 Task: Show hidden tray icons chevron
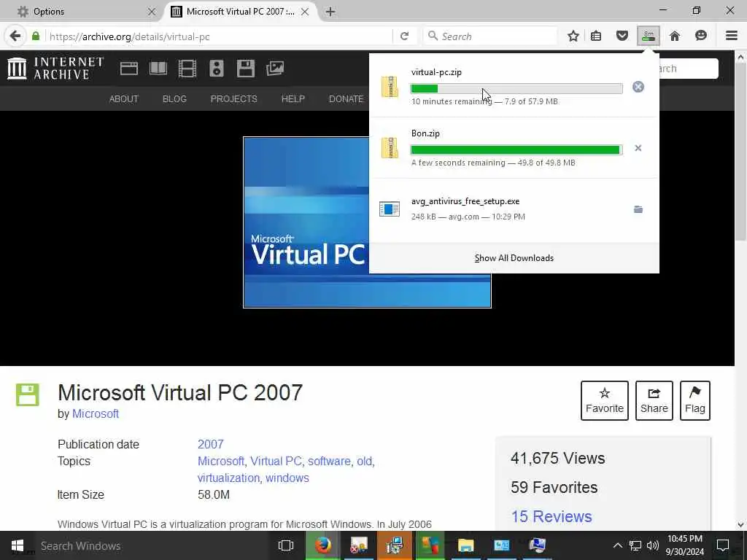(617, 545)
